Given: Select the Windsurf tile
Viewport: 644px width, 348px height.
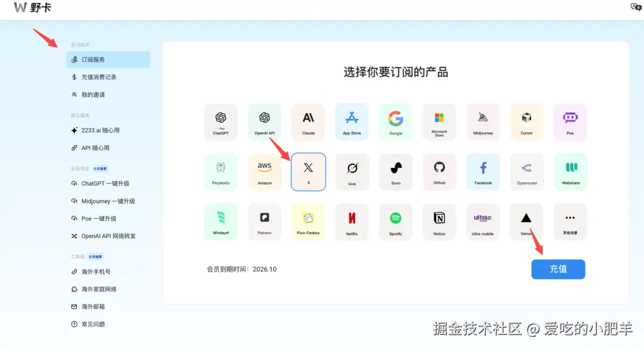Looking at the screenshot, I should tap(221, 222).
